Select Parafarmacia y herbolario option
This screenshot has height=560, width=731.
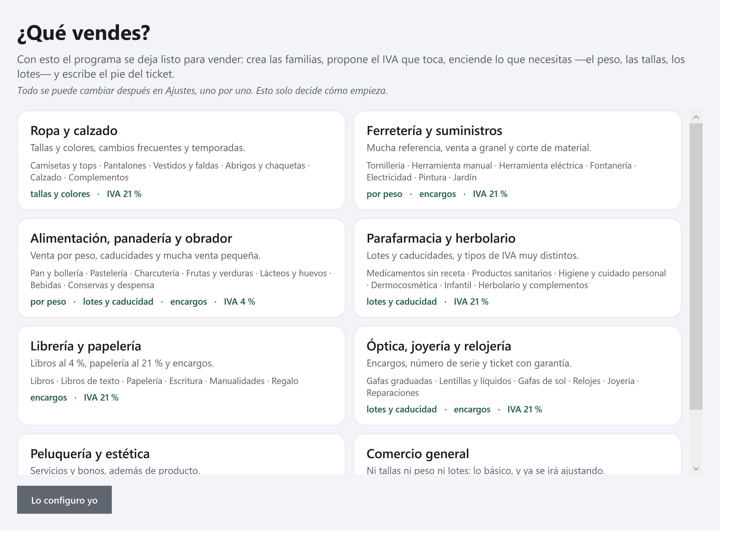point(517,268)
